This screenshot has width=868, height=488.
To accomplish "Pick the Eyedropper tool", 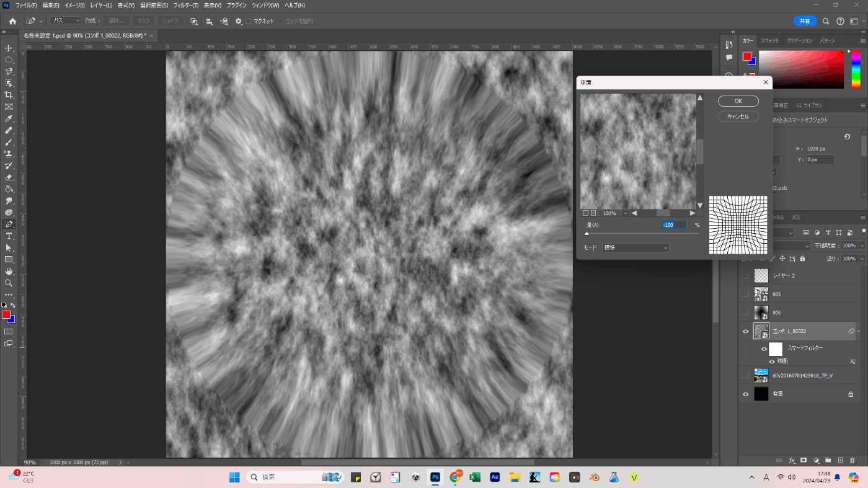I will point(9,118).
